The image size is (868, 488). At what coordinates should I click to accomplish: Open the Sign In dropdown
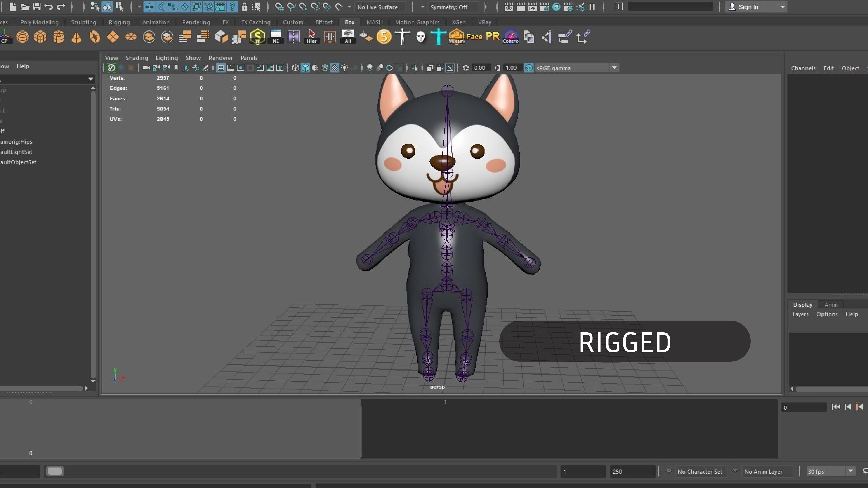756,7
